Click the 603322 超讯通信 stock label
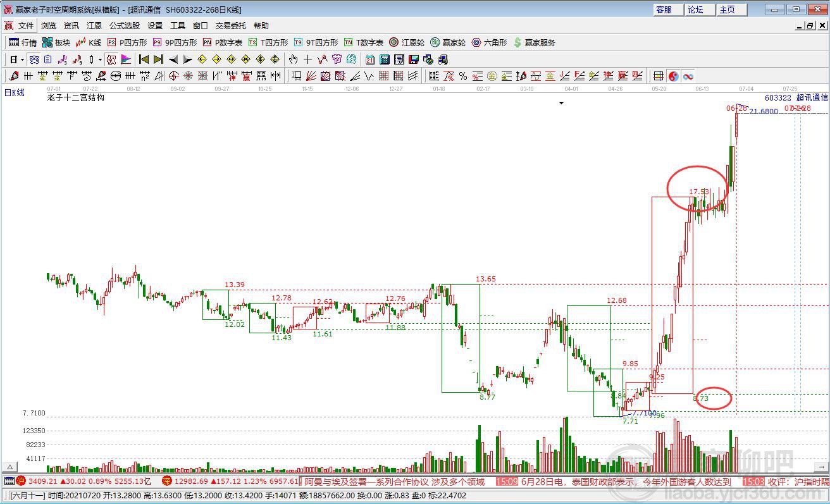The image size is (830, 504). 796,98
